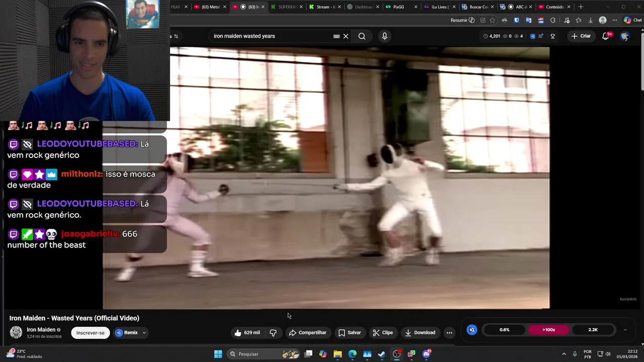Click the vidIQ list icon next to trophy
Viewport: 644px width, 362px height.
coord(541,36)
